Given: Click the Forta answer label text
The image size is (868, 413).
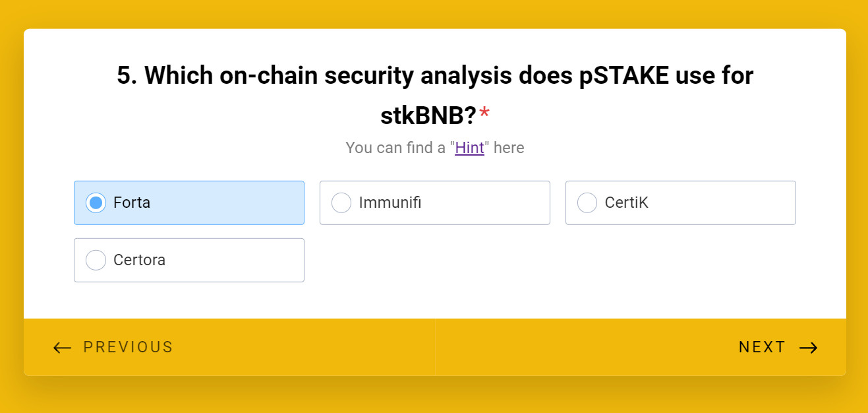Looking at the screenshot, I should [132, 203].
